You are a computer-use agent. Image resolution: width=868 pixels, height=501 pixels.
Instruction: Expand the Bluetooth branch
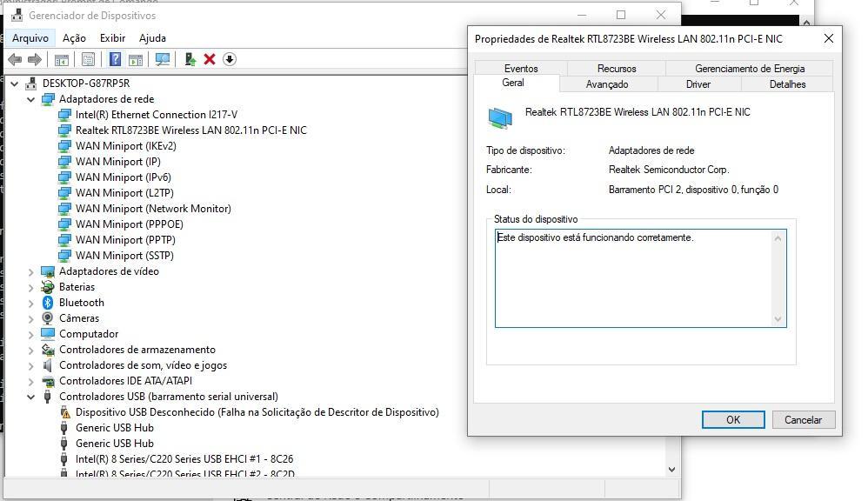[31, 303]
